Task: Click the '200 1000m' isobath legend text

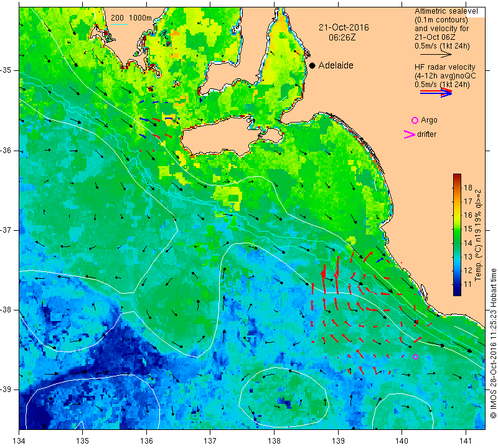Action: (x=131, y=18)
